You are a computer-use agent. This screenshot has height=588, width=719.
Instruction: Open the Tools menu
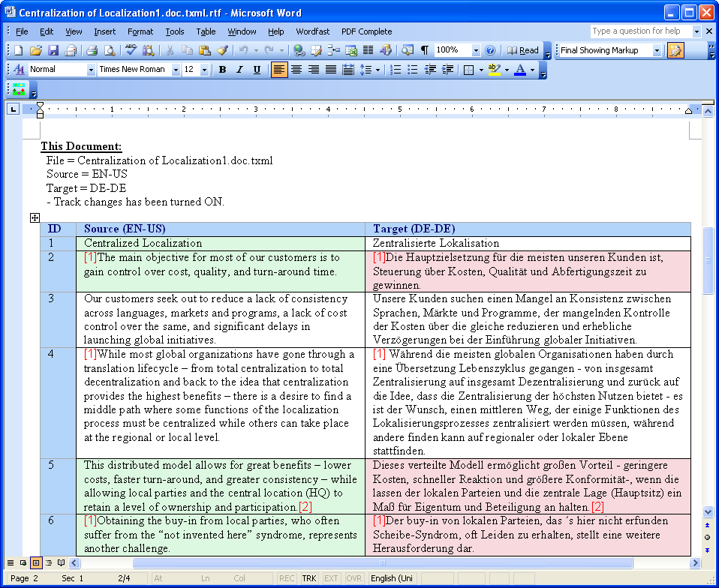click(x=175, y=31)
